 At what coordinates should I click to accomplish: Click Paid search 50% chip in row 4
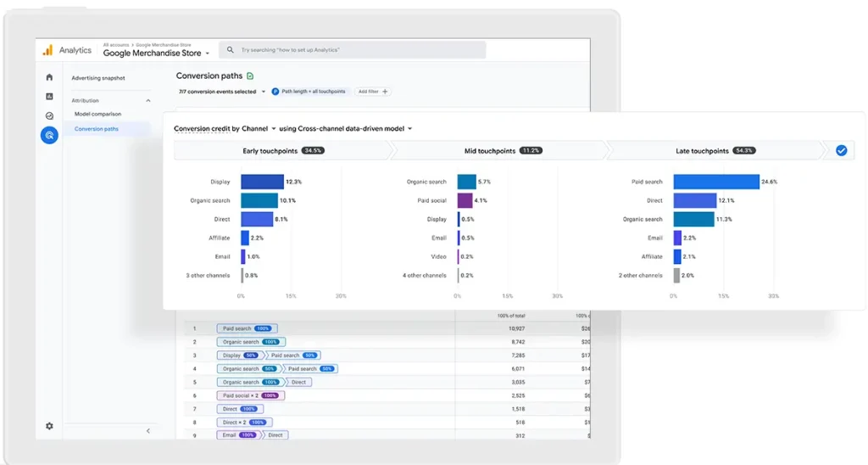coord(310,368)
